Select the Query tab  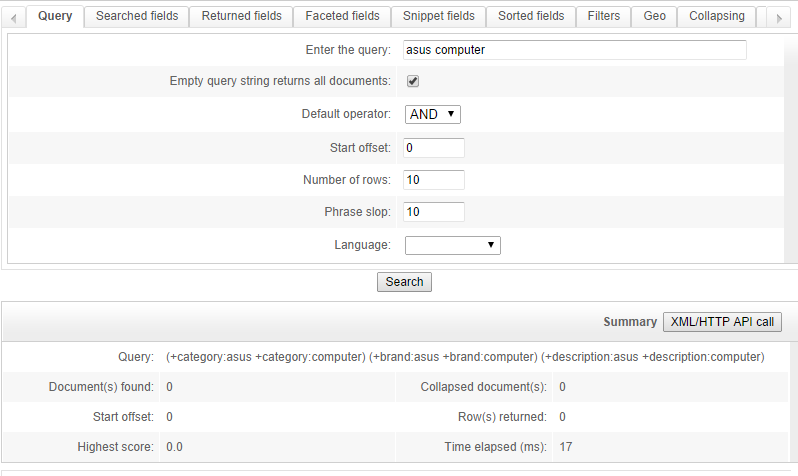pos(55,16)
